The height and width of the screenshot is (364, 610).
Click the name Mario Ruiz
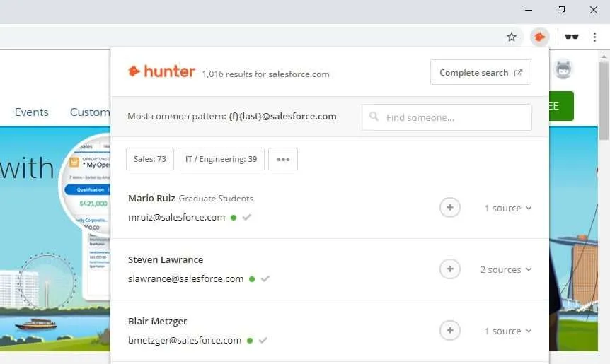(x=151, y=198)
